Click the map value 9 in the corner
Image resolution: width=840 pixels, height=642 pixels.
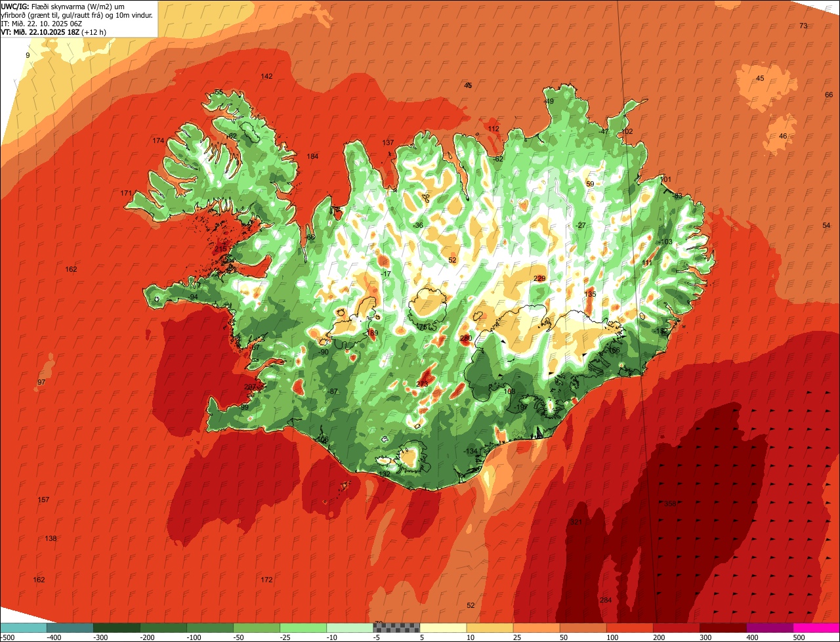point(28,55)
